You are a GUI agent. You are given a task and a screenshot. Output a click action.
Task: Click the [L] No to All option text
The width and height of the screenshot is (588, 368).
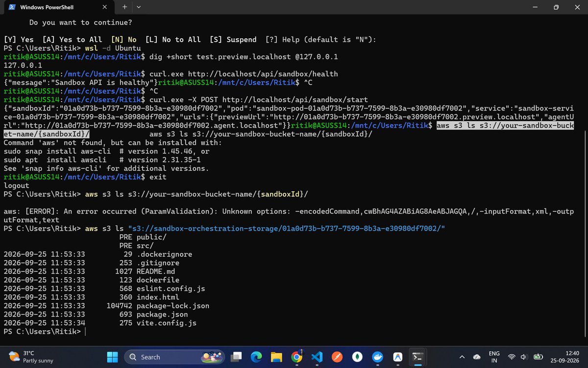(173, 40)
